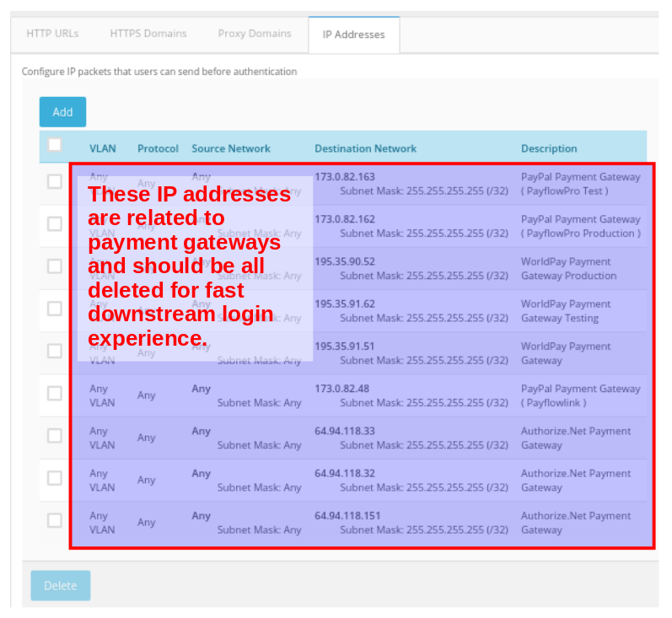Screen dimensions: 672x618
Task: Click destination IP 173.0.82.163
Action: [x=345, y=177]
